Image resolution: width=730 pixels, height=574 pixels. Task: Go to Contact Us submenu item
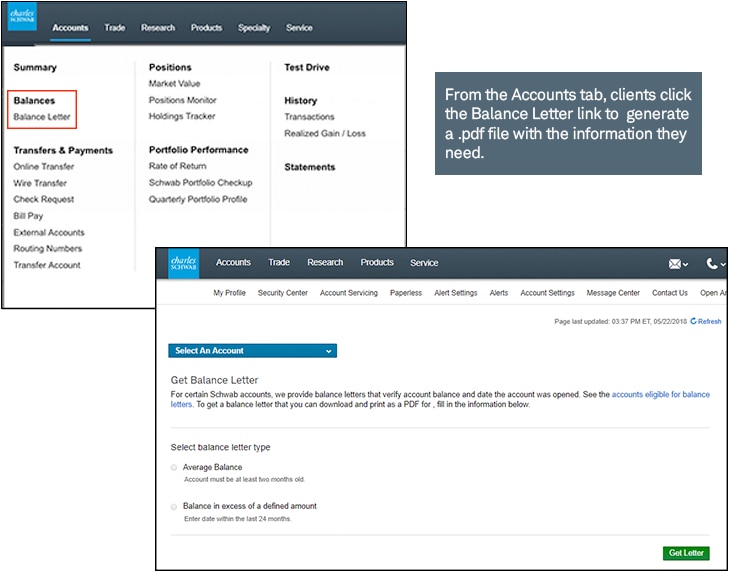point(669,293)
